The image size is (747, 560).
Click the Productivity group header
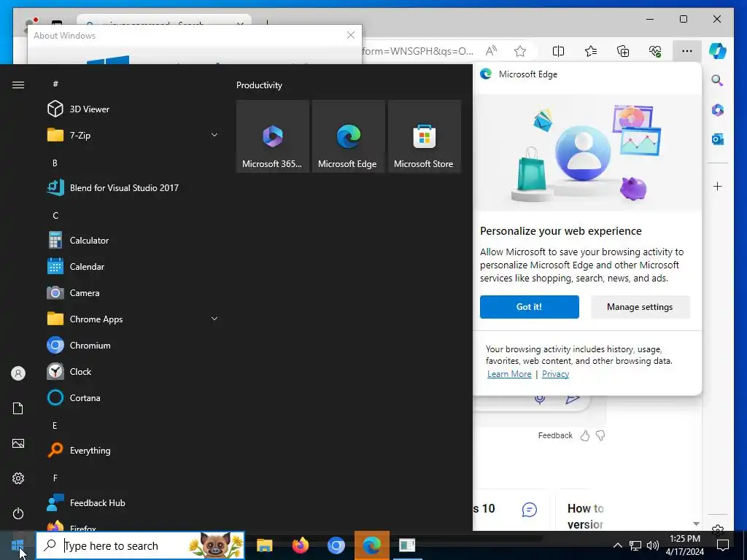click(x=259, y=85)
